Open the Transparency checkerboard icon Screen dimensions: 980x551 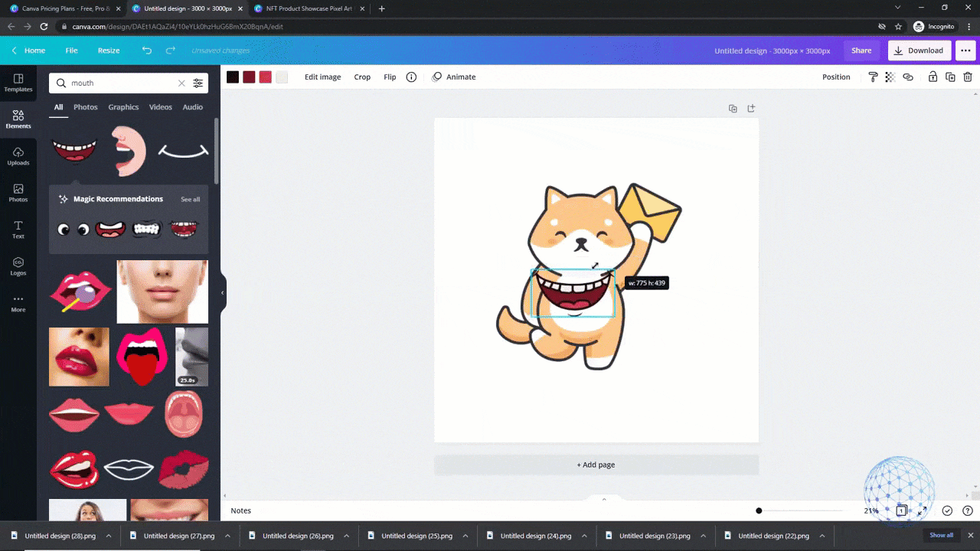point(890,77)
